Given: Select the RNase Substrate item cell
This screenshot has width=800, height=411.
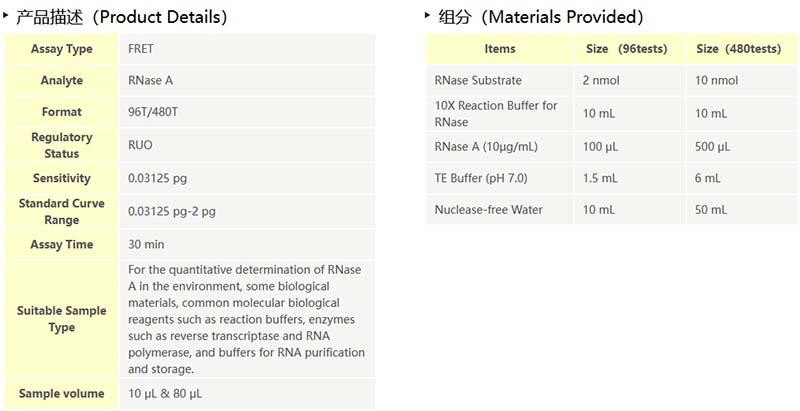Looking at the screenshot, I should click(x=478, y=81).
